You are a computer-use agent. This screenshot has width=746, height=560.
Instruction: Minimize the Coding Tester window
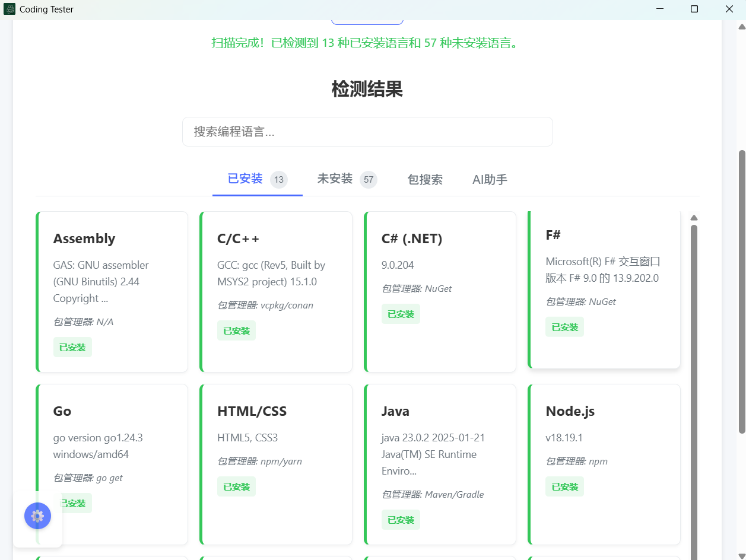pos(660,9)
